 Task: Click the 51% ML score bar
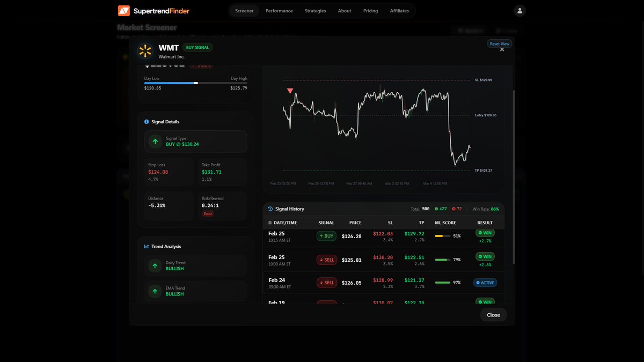(x=442, y=236)
